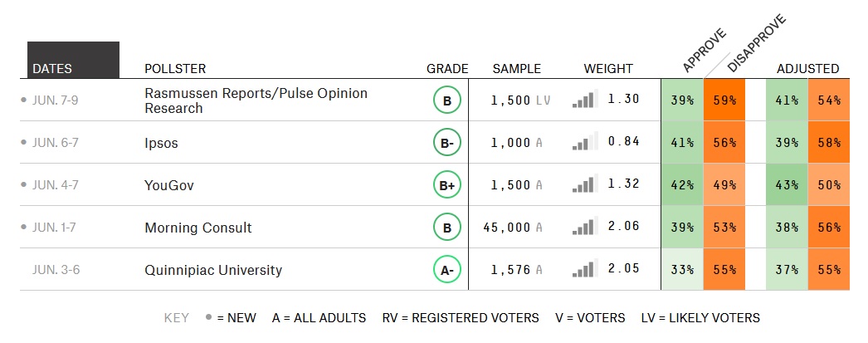Click the ADJUSTED column header
This screenshot has width=868, height=343.
tap(807, 69)
